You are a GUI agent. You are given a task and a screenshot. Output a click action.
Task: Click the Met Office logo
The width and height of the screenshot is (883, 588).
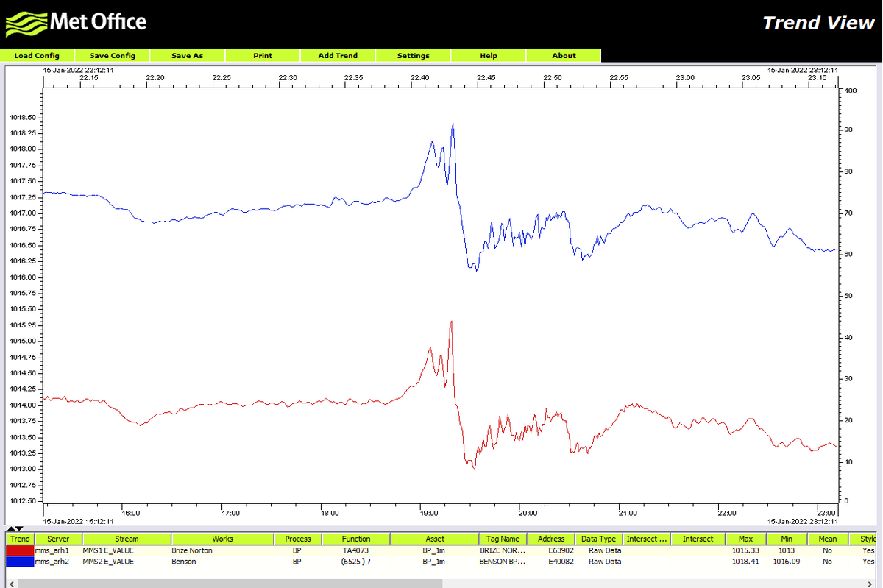[x=74, y=22]
